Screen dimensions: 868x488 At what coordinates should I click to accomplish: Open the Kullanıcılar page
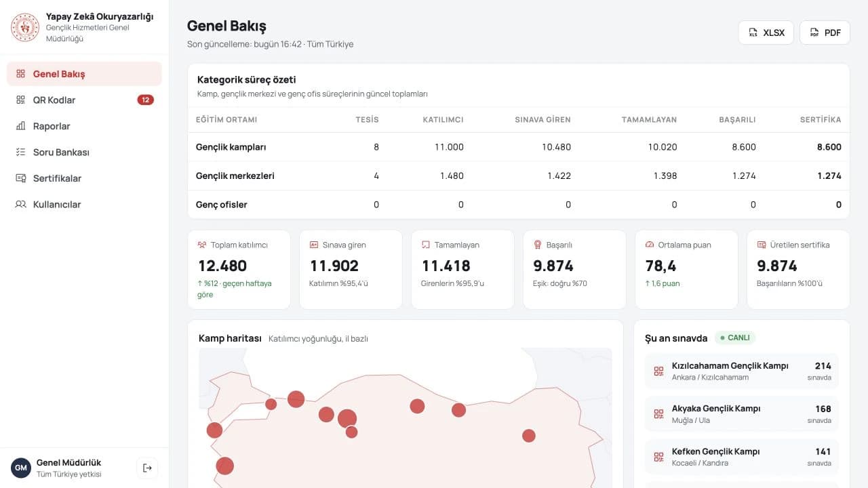pos(84,204)
